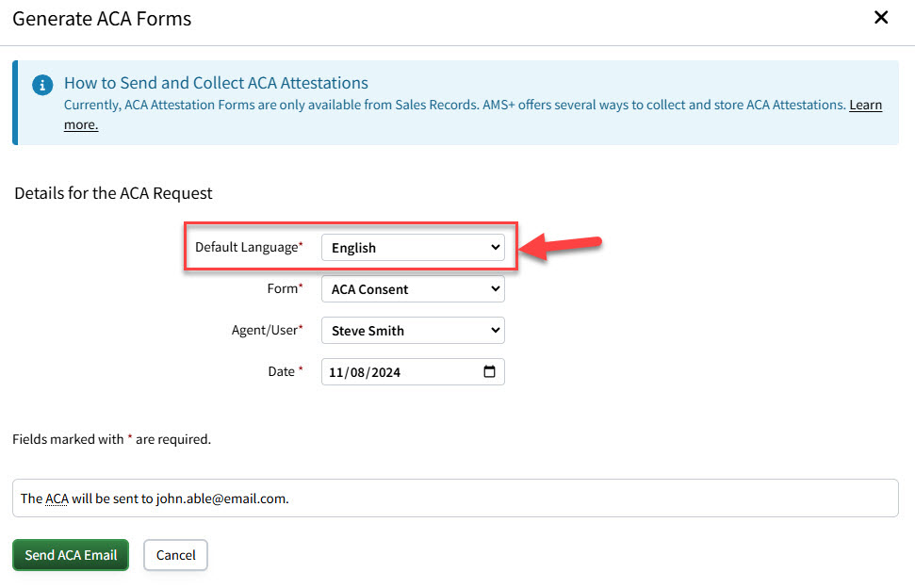Click the underlined ACA link in the message

[57, 498]
